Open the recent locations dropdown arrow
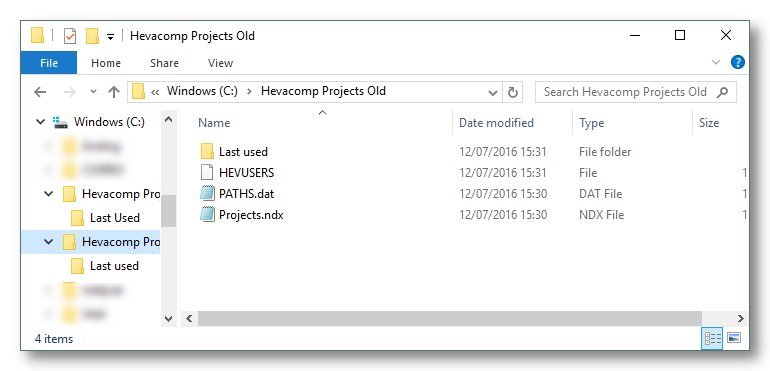The height and width of the screenshot is (371, 770). pyautogui.click(x=93, y=92)
